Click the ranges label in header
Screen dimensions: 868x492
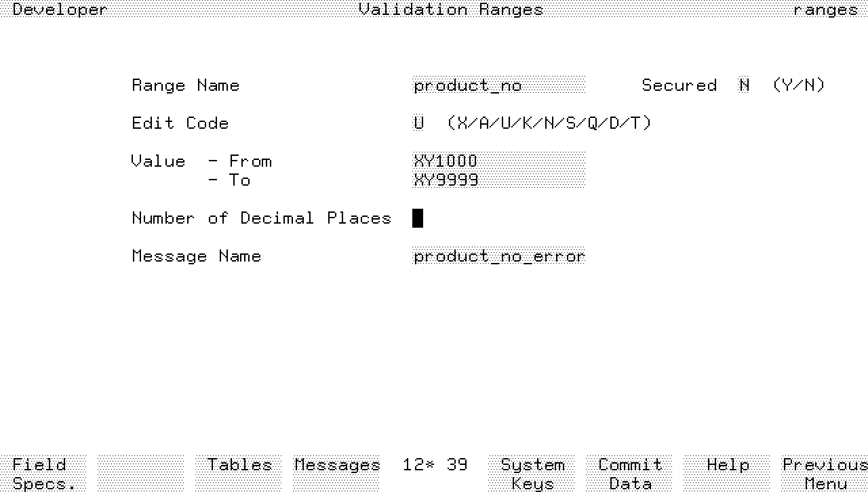pos(825,9)
